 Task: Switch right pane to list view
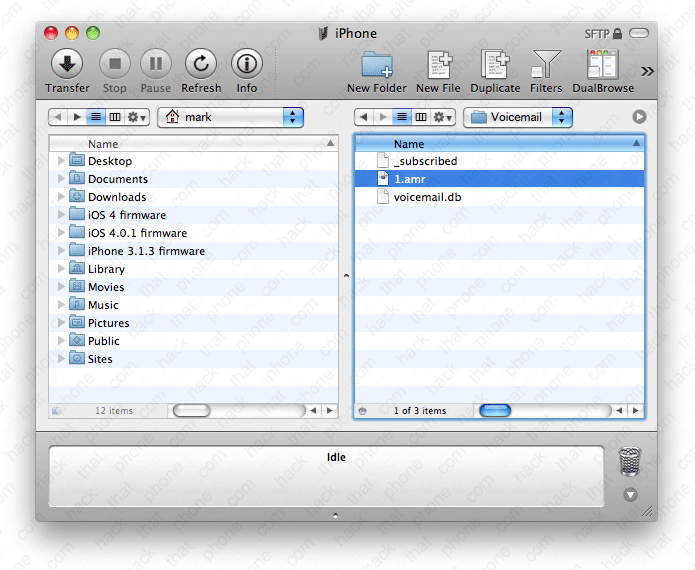[402, 117]
